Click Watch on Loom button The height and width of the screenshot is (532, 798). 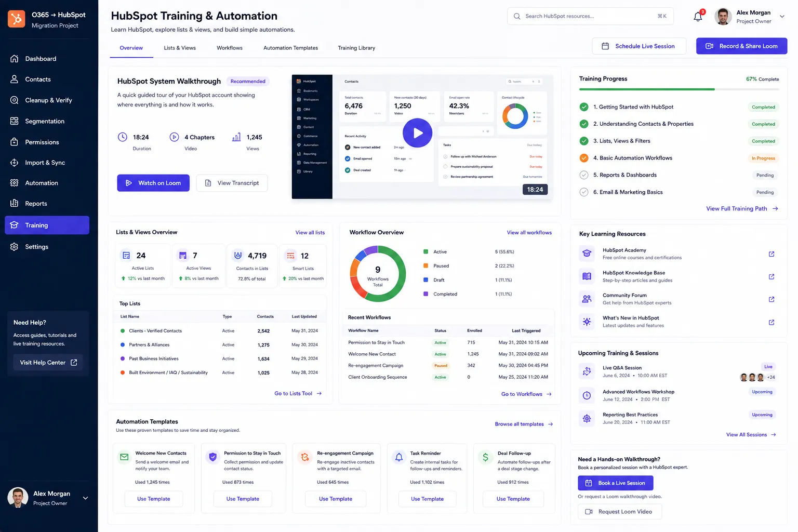[153, 183]
